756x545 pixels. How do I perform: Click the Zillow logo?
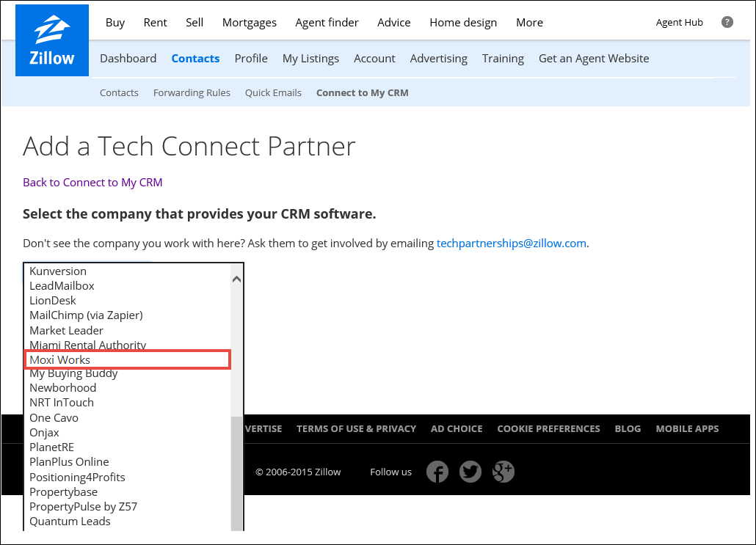click(52, 40)
